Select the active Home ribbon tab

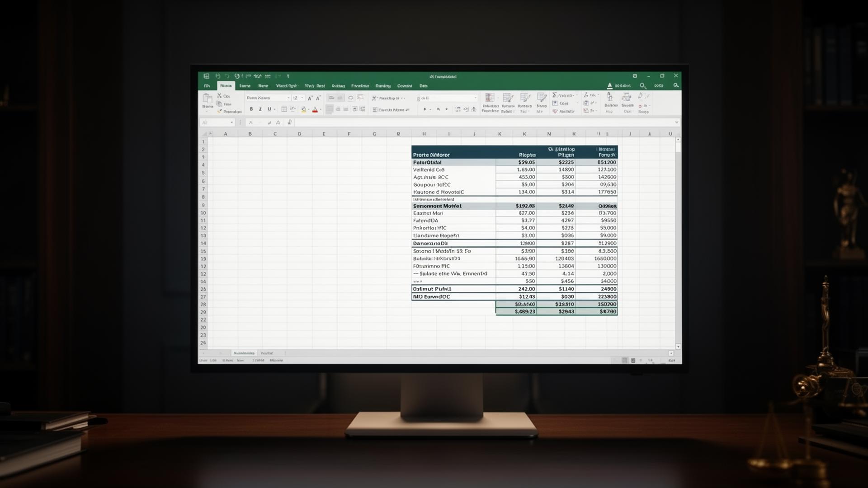(226, 86)
